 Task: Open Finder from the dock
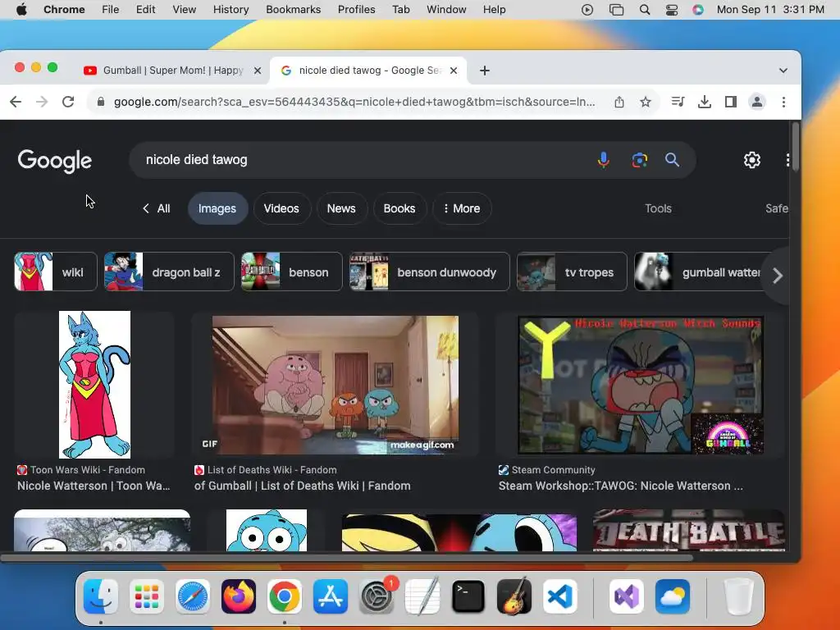(x=101, y=596)
